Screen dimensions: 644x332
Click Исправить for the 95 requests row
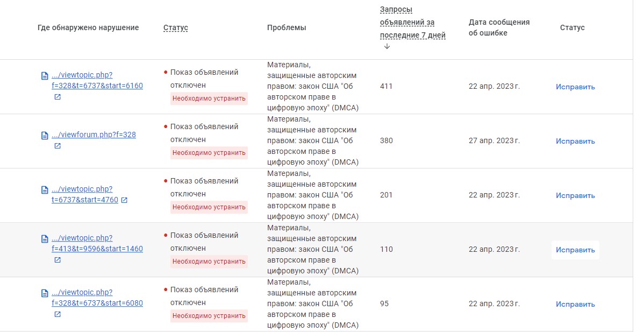pyautogui.click(x=575, y=304)
